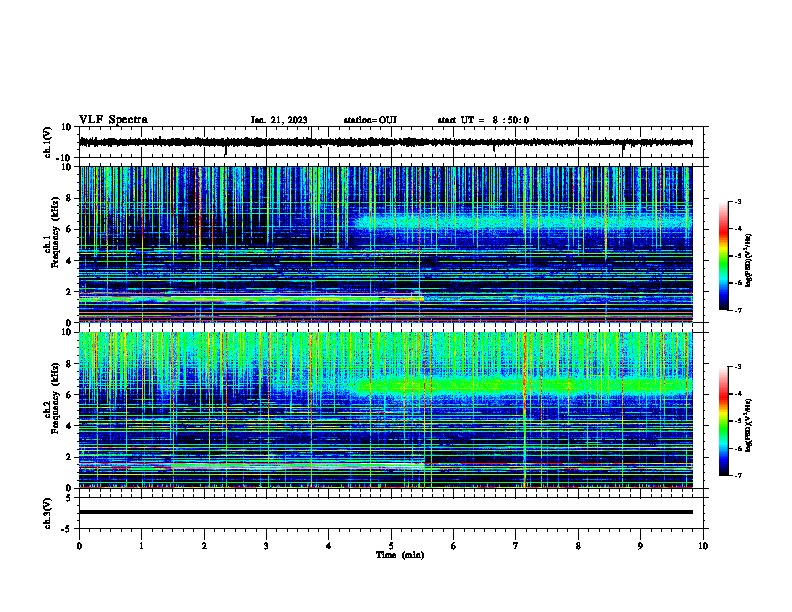Click the "ch.1(V)" waveform axis label
The width and height of the screenshot is (792, 612).
tap(48, 142)
